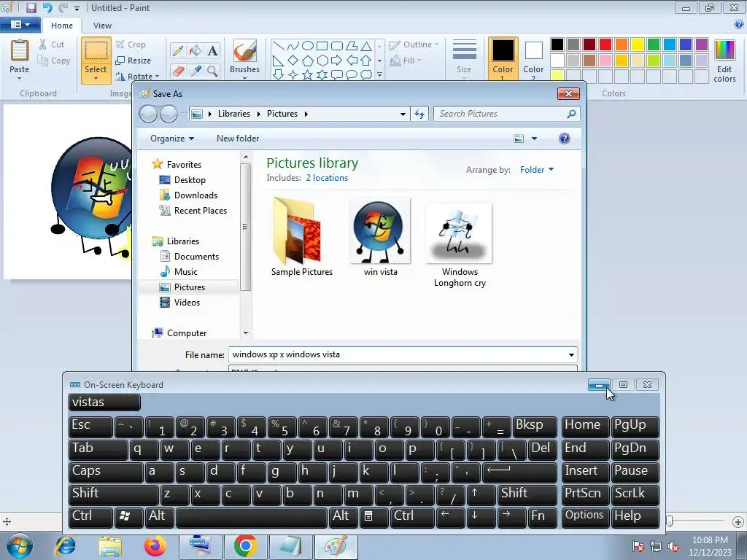The height and width of the screenshot is (560, 747).
Task: Select the Magnifier tool in Paint
Action: [212, 71]
